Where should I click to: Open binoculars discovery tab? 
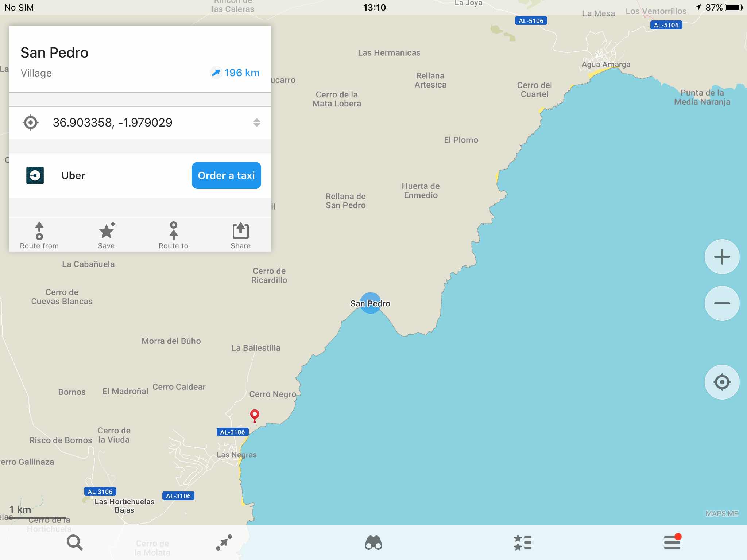(x=373, y=542)
